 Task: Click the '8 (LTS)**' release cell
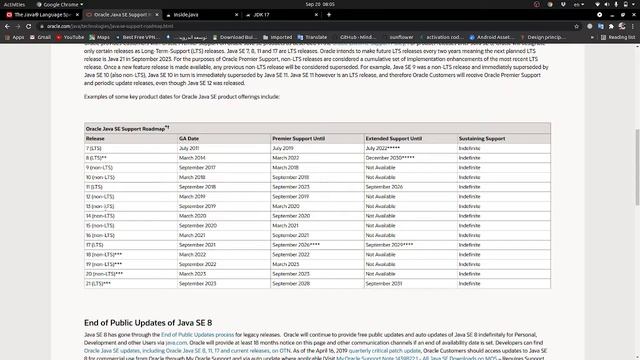[x=131, y=158]
